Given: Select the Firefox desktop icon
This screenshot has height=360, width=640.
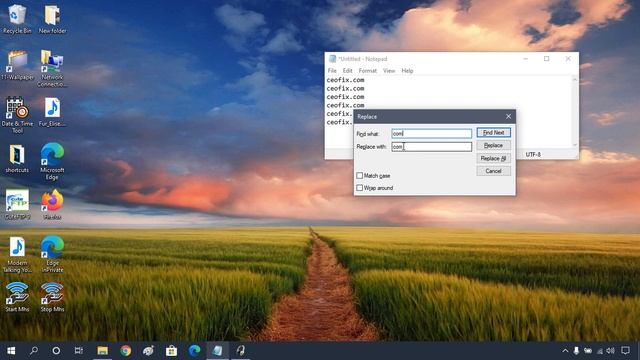Looking at the screenshot, I should click(52, 205).
